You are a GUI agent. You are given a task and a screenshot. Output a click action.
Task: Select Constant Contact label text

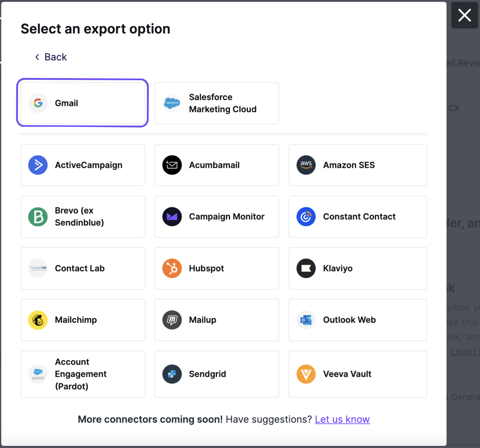(359, 216)
